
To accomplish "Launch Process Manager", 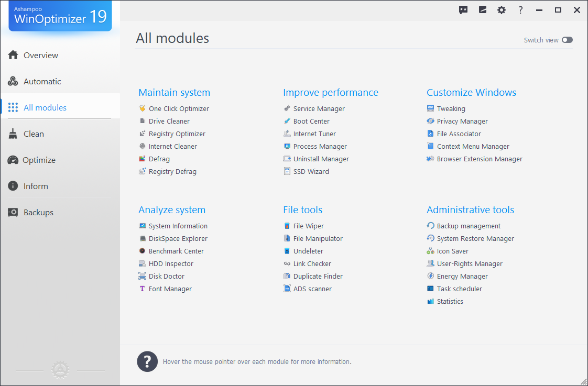I will pos(320,146).
